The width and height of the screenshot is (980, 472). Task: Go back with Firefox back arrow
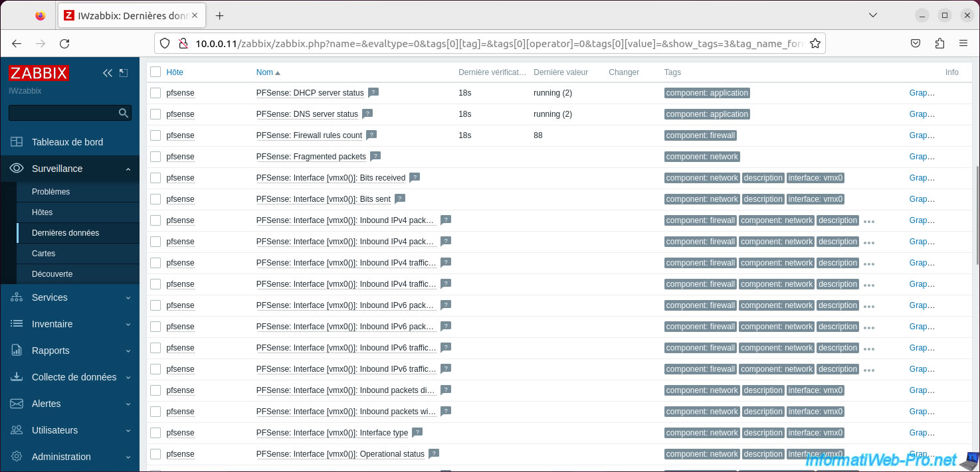(17, 44)
